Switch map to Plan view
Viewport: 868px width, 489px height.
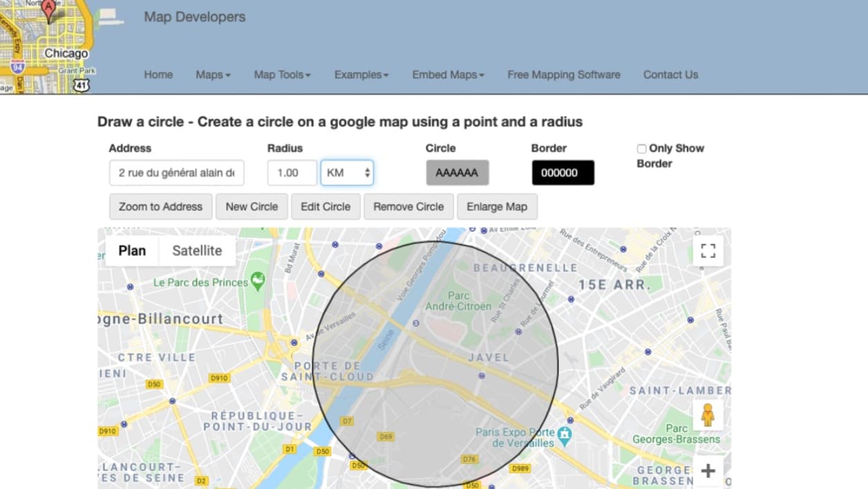(x=132, y=251)
